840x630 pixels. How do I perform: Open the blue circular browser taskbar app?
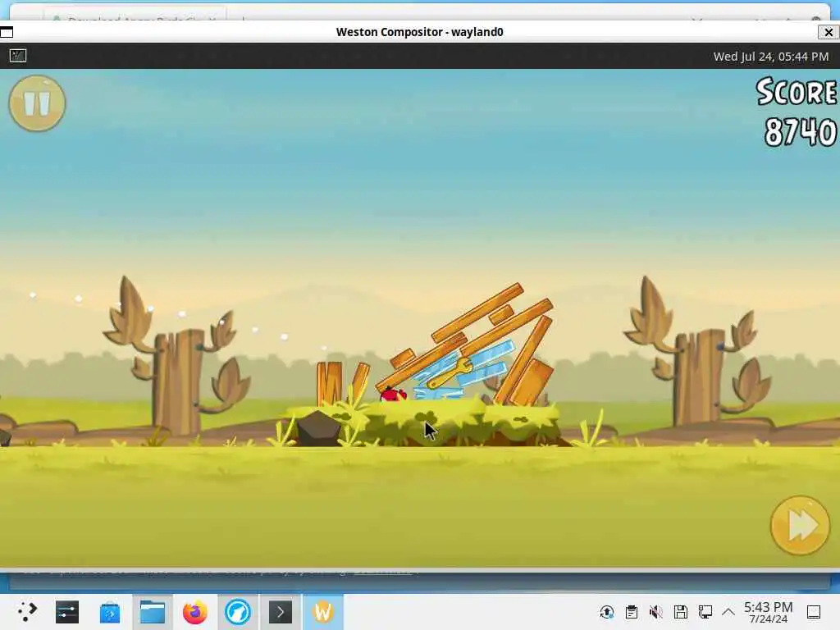(x=238, y=612)
